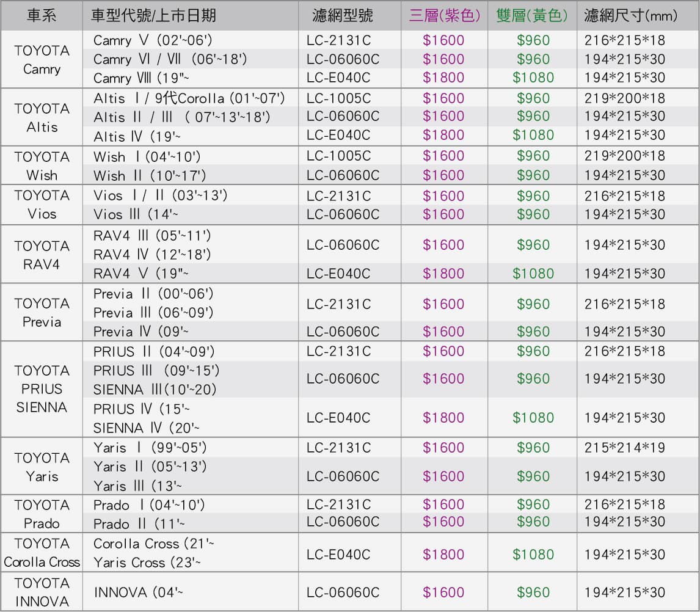Click the TOYOTA Camry series cell
The image size is (700, 612).
coord(42,60)
